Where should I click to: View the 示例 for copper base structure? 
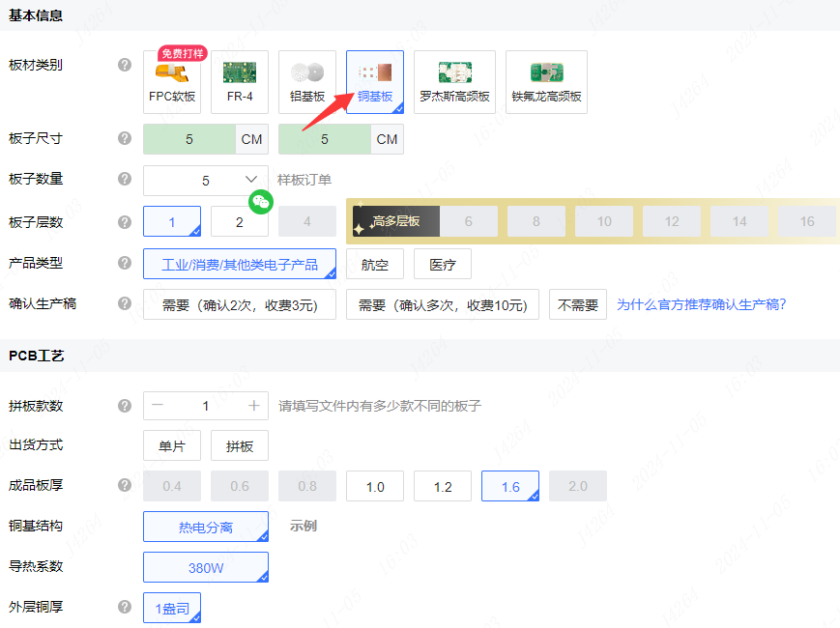point(304,527)
